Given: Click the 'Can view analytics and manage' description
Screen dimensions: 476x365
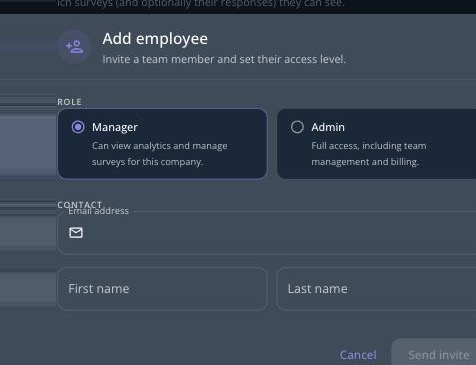Looking at the screenshot, I should pyautogui.click(x=160, y=154).
